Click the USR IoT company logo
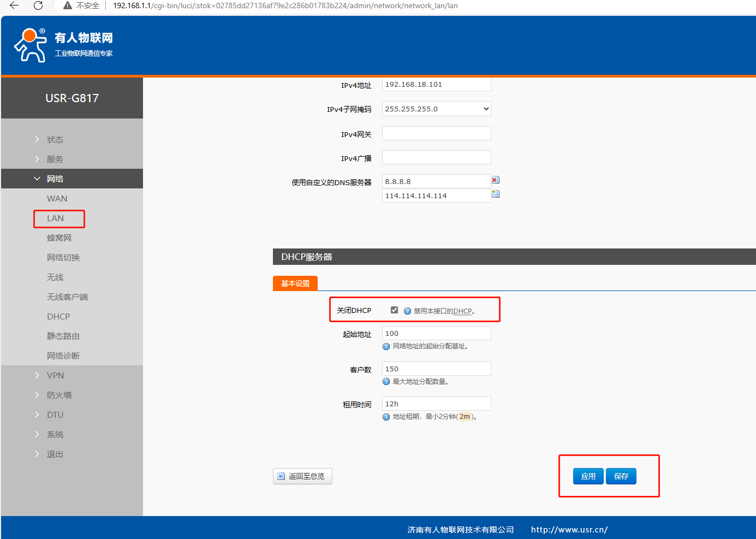The width and height of the screenshot is (756, 539). 63,45
